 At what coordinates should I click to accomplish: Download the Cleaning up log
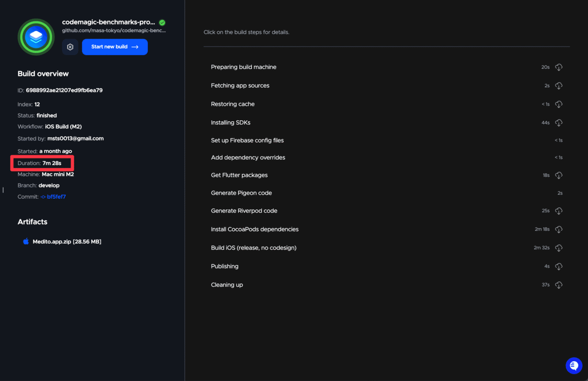559,285
